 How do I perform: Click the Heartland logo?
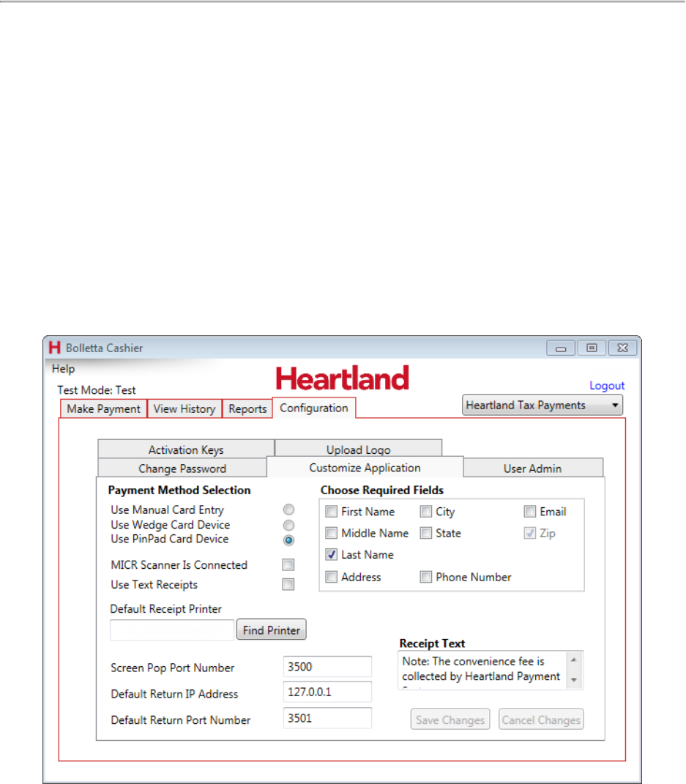pos(343,378)
